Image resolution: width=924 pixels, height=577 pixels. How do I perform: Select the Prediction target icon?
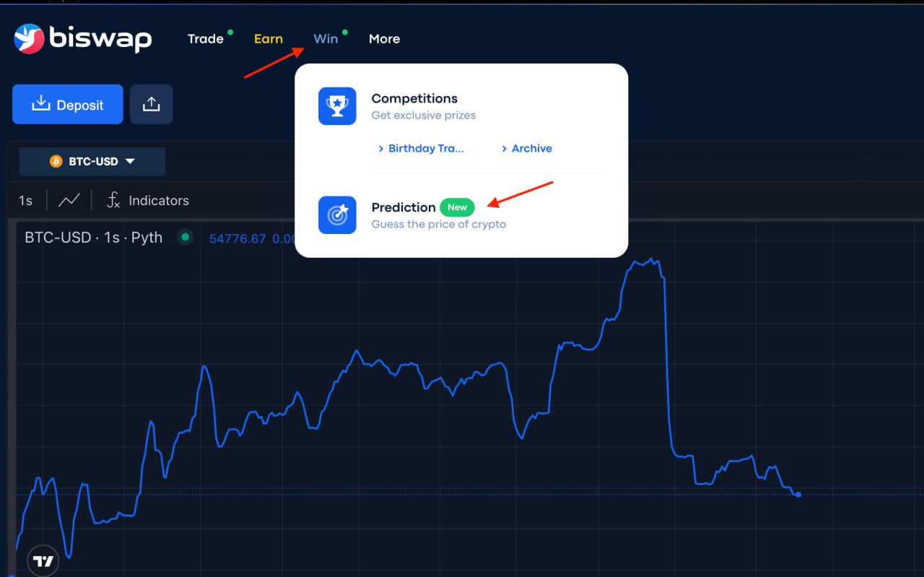point(336,215)
